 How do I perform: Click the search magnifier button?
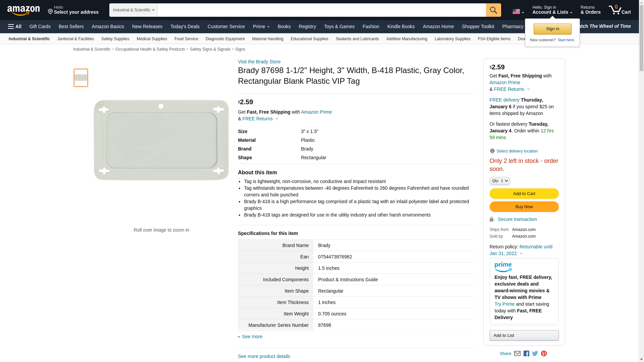point(493,10)
